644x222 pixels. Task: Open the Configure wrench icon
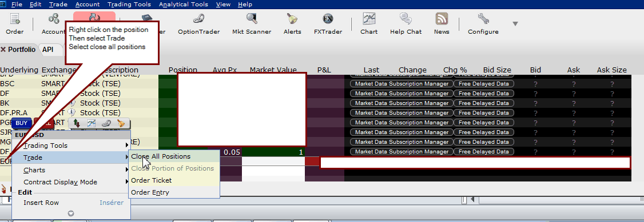coord(483,24)
